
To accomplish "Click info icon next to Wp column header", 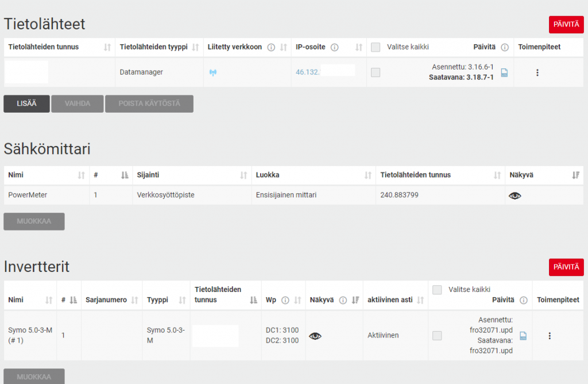I will [285, 300].
